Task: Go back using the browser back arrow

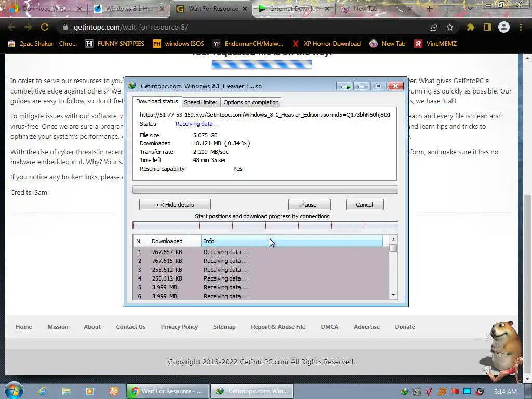Action: (11, 27)
